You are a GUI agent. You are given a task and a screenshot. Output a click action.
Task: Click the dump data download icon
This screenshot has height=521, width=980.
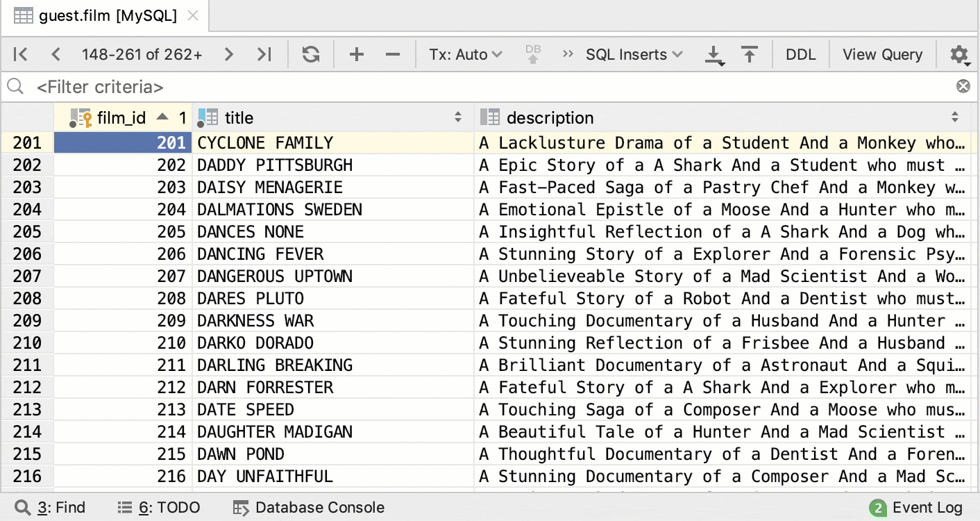[715, 55]
